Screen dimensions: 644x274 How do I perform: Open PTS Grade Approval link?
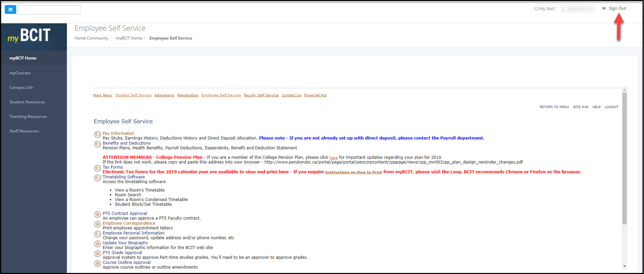click(122, 253)
